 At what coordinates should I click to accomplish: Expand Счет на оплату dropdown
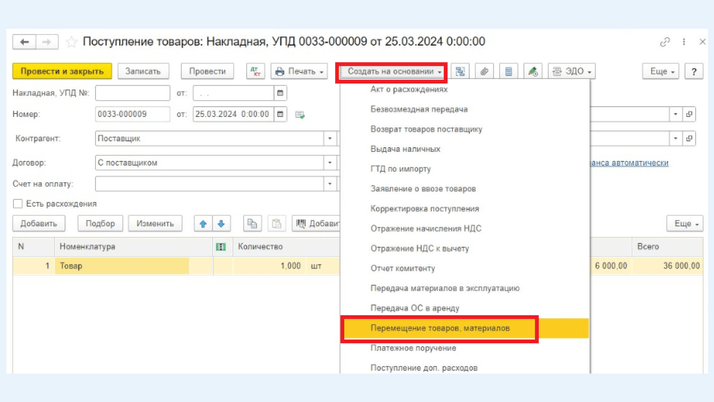click(x=330, y=184)
